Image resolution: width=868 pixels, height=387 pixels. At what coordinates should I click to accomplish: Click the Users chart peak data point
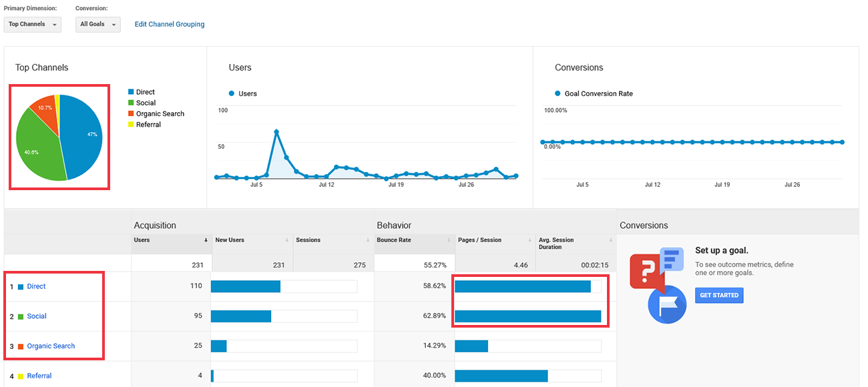click(x=276, y=131)
